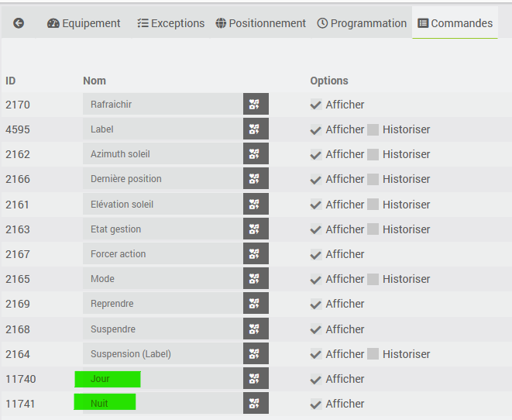512x420 pixels.
Task: Toggle Historiser for Elévation soleil
Action: (x=373, y=205)
